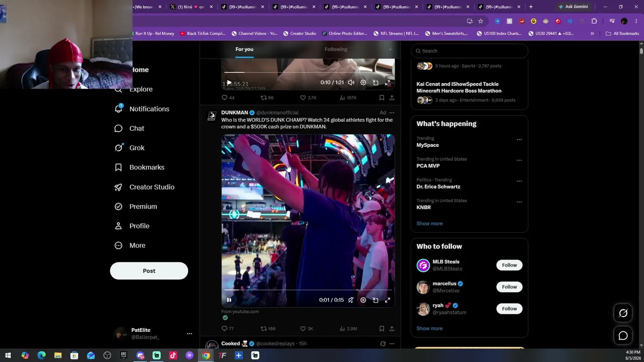Open Chrome extensions puzzle icon
Screen dimensions: 644x362
tap(594, 21)
